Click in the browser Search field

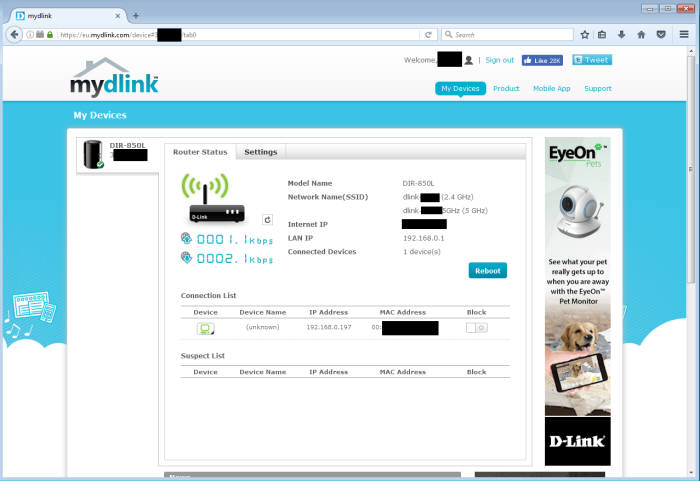507,35
